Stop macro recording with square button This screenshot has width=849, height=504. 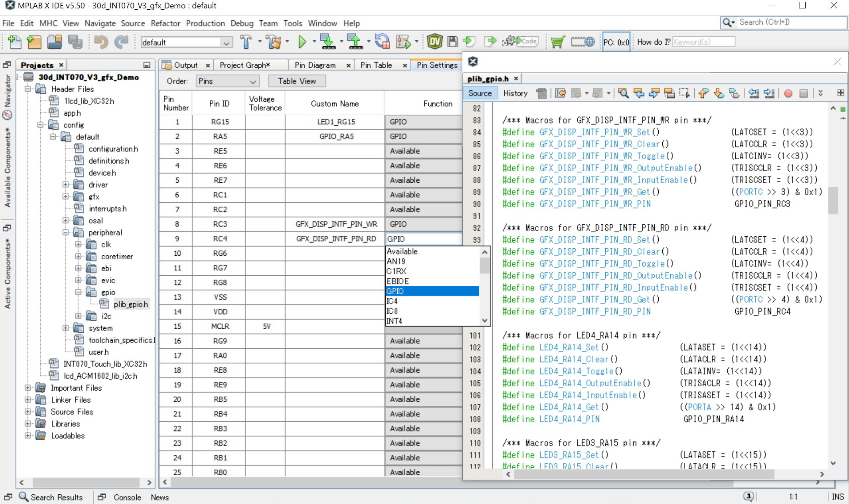pyautogui.click(x=804, y=93)
